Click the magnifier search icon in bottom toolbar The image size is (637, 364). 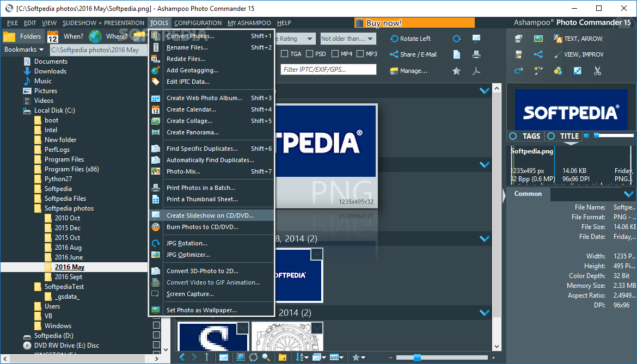tap(266, 357)
